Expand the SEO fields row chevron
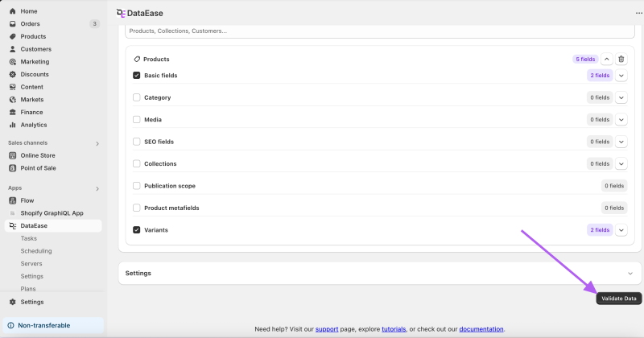The width and height of the screenshot is (644, 338). [621, 142]
